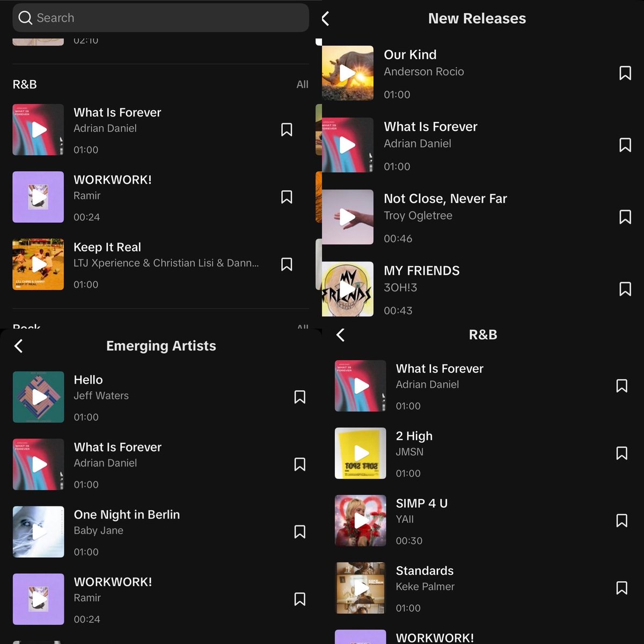Screen dimensions: 644x644
Task: Play What Is Forever in Emerging Artists
Action: tap(38, 464)
